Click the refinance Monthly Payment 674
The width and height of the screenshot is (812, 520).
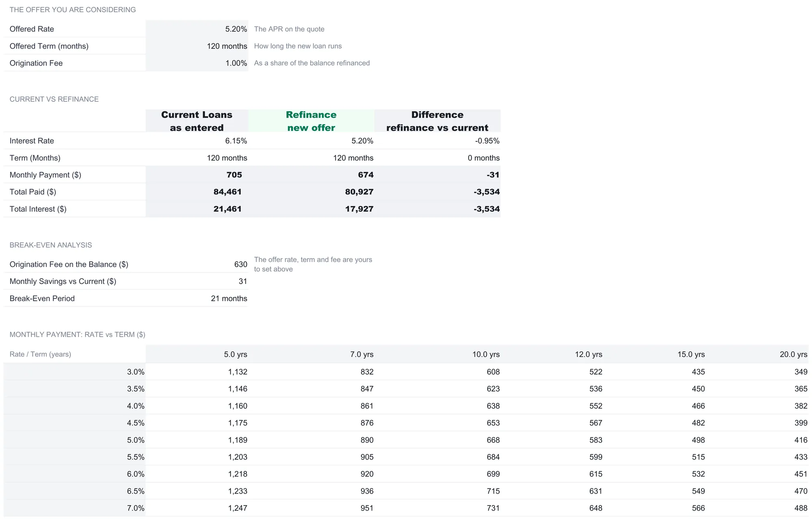311,175
